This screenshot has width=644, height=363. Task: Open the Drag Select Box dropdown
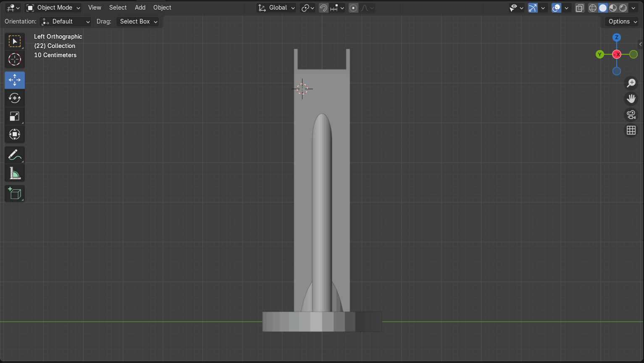tap(138, 21)
